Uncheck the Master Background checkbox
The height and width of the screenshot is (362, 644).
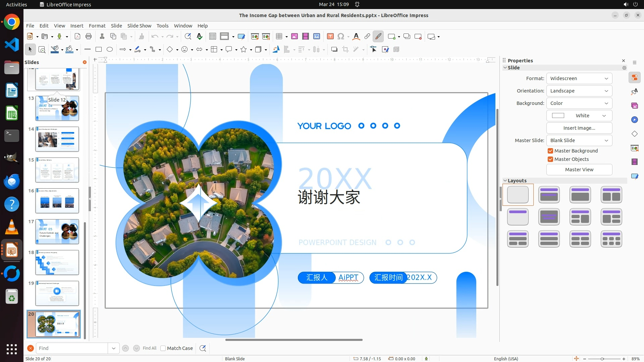click(x=550, y=151)
